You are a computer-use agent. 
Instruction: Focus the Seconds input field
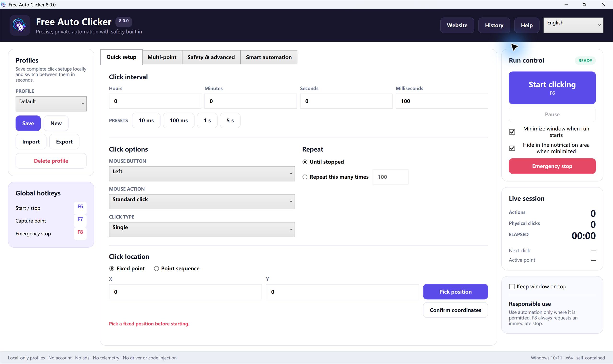(346, 101)
